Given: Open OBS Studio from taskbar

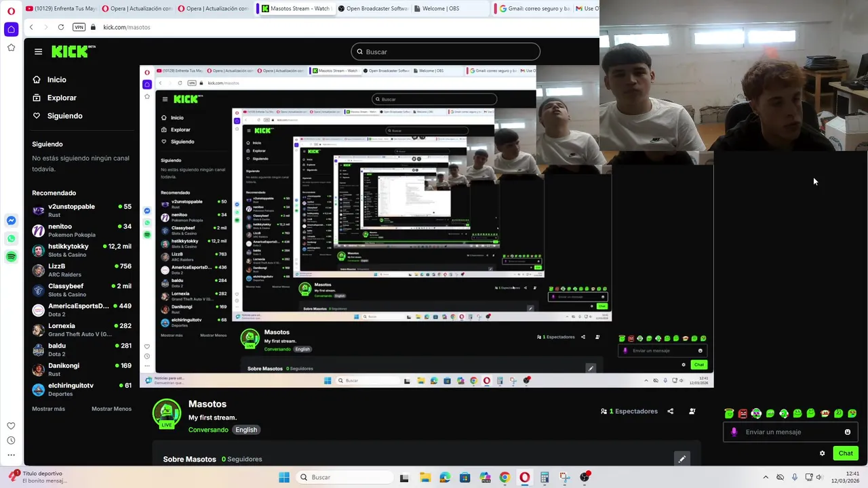Looking at the screenshot, I should 585,477.
